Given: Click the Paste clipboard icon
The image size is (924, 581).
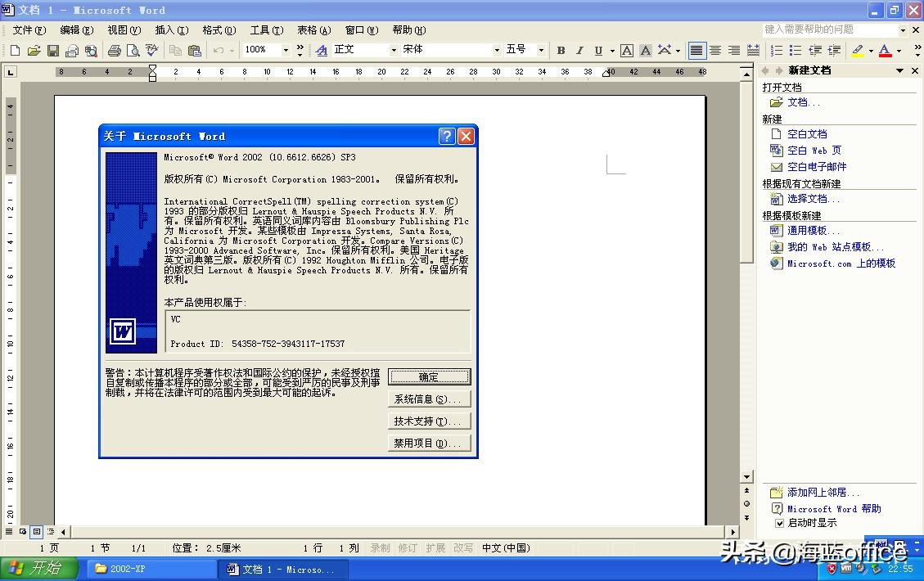Looking at the screenshot, I should point(195,51).
